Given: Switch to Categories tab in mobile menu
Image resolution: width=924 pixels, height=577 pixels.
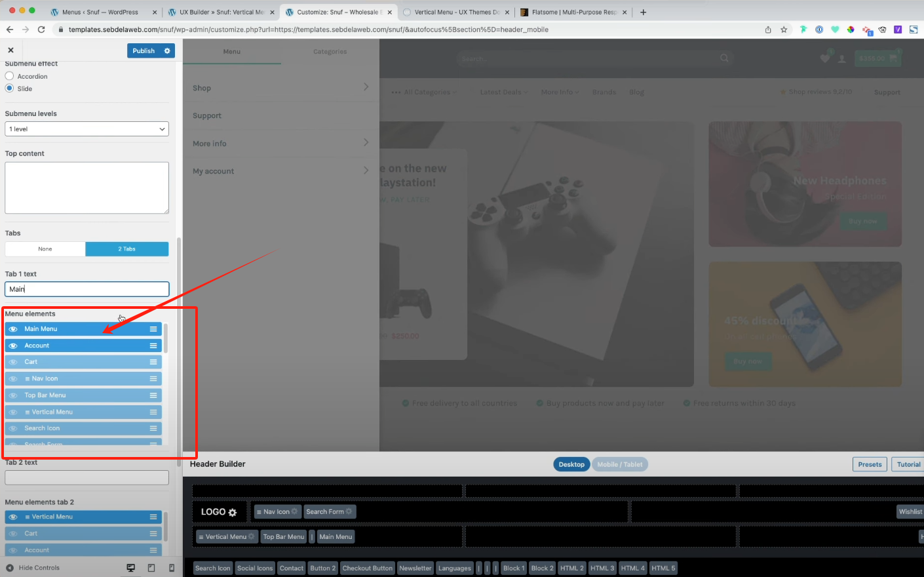Looking at the screenshot, I should click(x=330, y=52).
